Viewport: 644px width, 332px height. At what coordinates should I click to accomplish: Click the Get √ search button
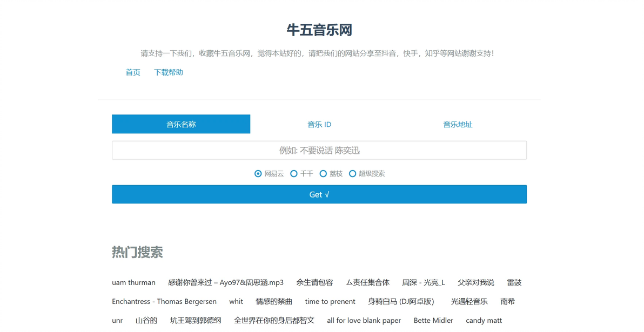pyautogui.click(x=319, y=194)
